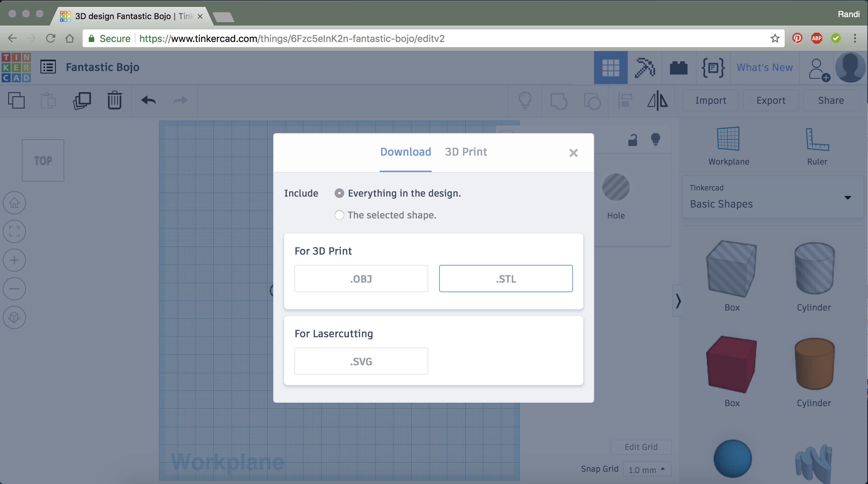This screenshot has width=868, height=484.
Task: Select The selected shape radio button
Action: click(339, 215)
